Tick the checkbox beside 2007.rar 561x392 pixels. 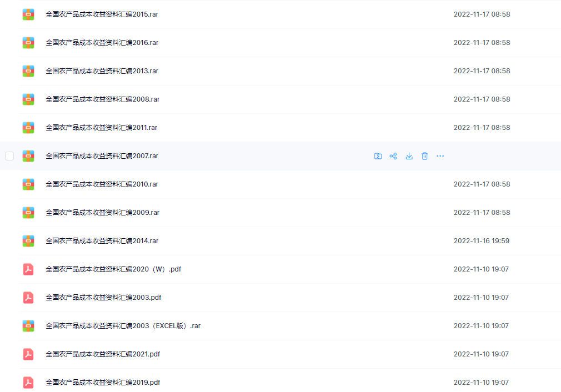tap(9, 156)
